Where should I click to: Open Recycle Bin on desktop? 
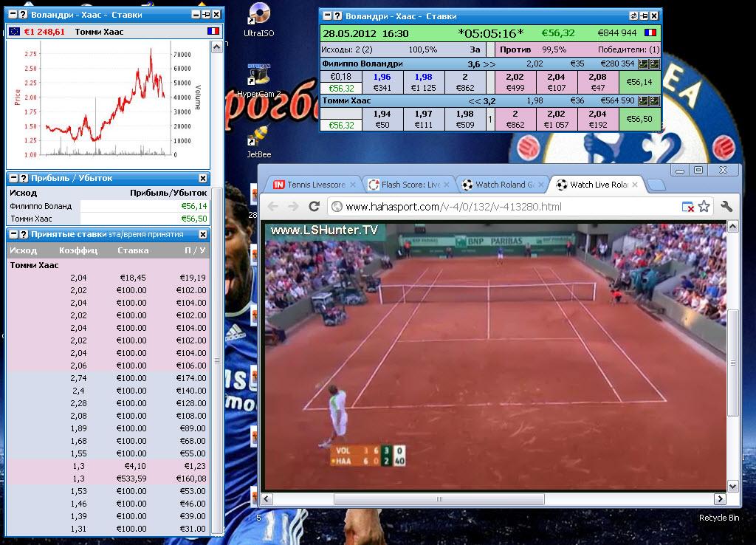click(x=719, y=518)
